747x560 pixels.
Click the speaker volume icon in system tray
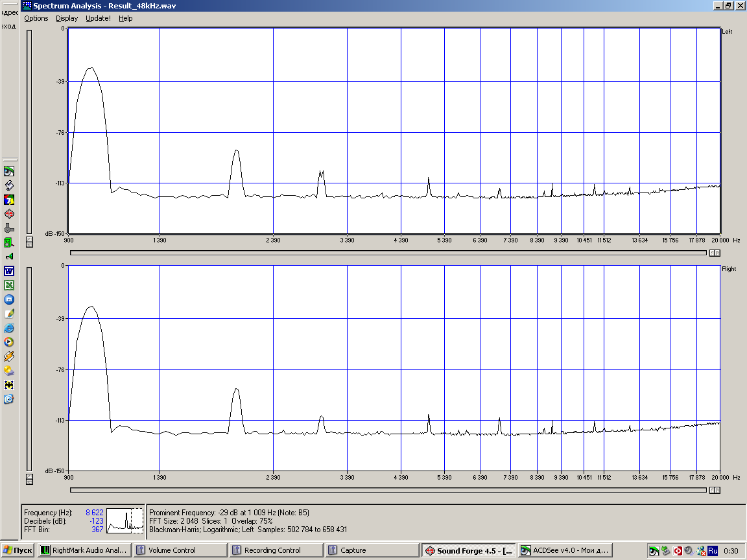tap(689, 551)
